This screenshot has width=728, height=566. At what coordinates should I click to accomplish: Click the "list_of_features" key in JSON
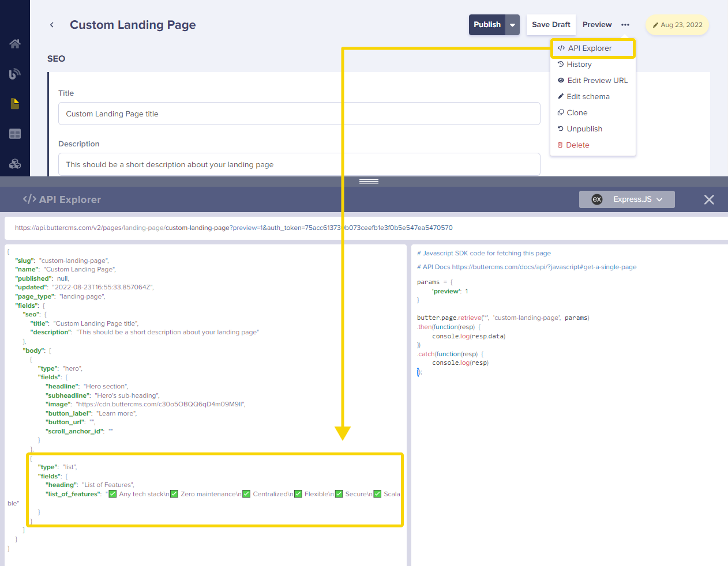[x=73, y=494]
